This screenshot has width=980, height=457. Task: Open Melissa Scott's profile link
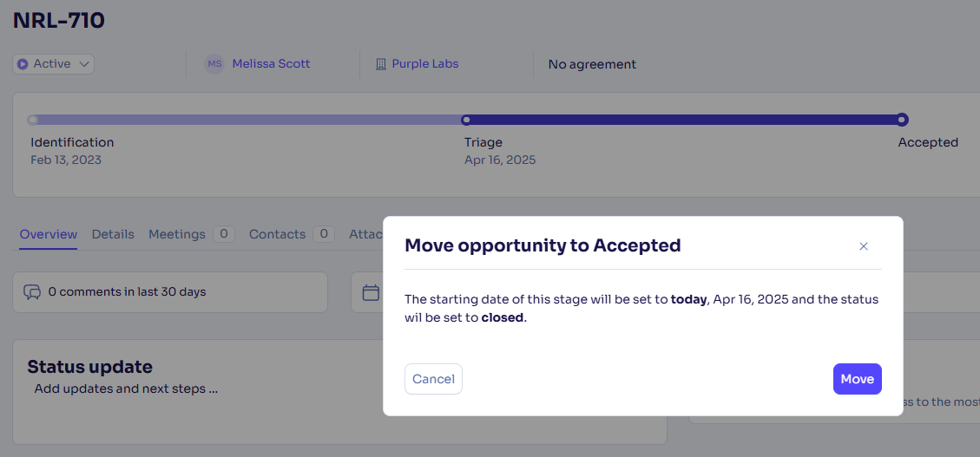tap(271, 63)
